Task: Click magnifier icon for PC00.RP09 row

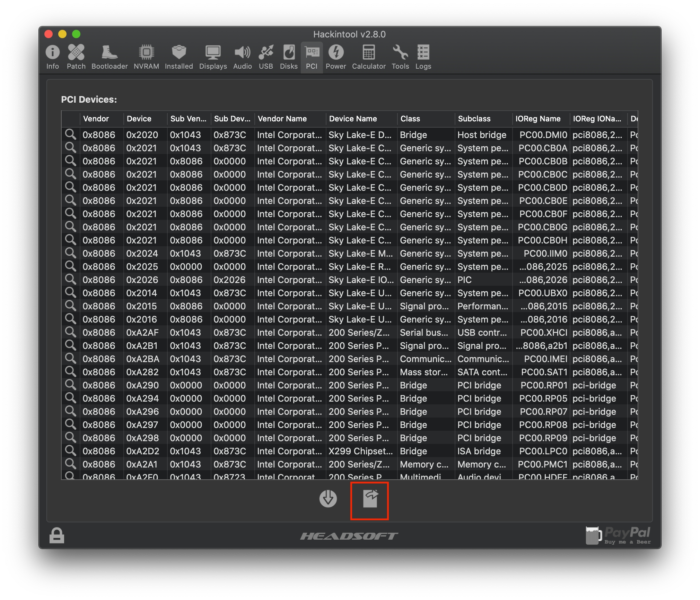Action: [x=71, y=438]
